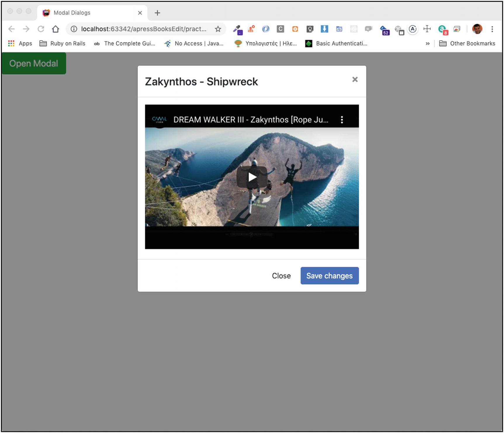Click the Close button in modal footer
Viewport: 504px width, 433px height.
pyautogui.click(x=281, y=276)
